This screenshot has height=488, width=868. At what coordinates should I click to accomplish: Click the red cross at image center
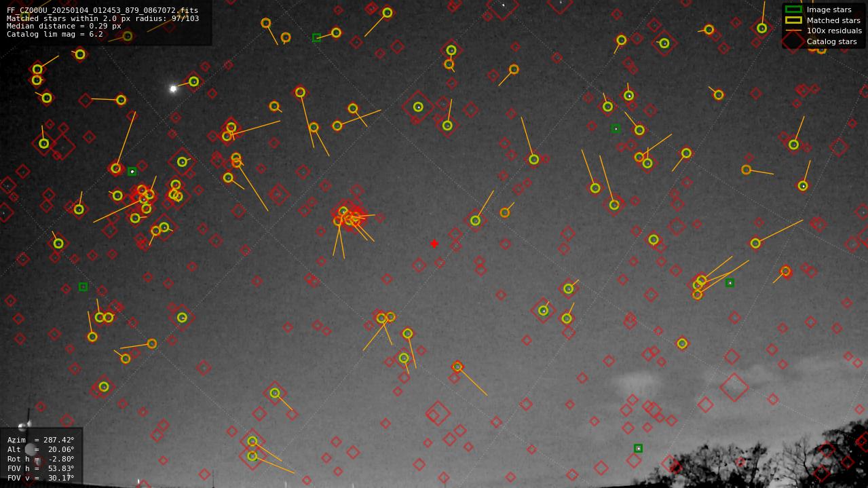[x=434, y=244]
